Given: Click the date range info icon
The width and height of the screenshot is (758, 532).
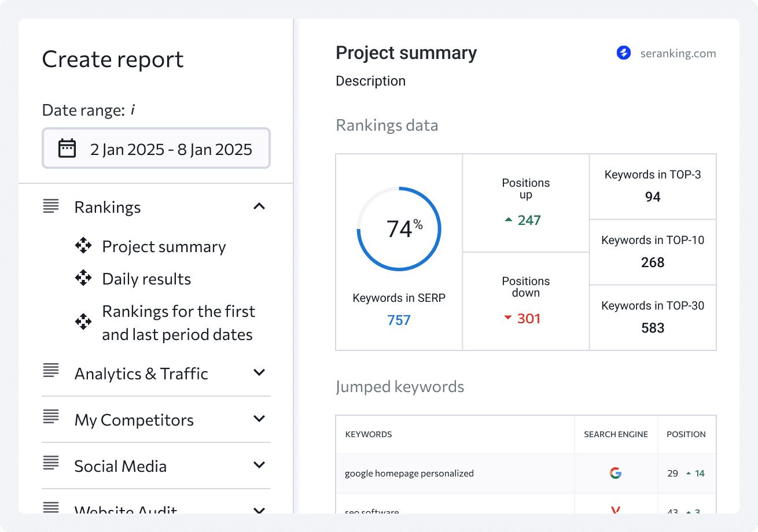Looking at the screenshot, I should tap(133, 110).
